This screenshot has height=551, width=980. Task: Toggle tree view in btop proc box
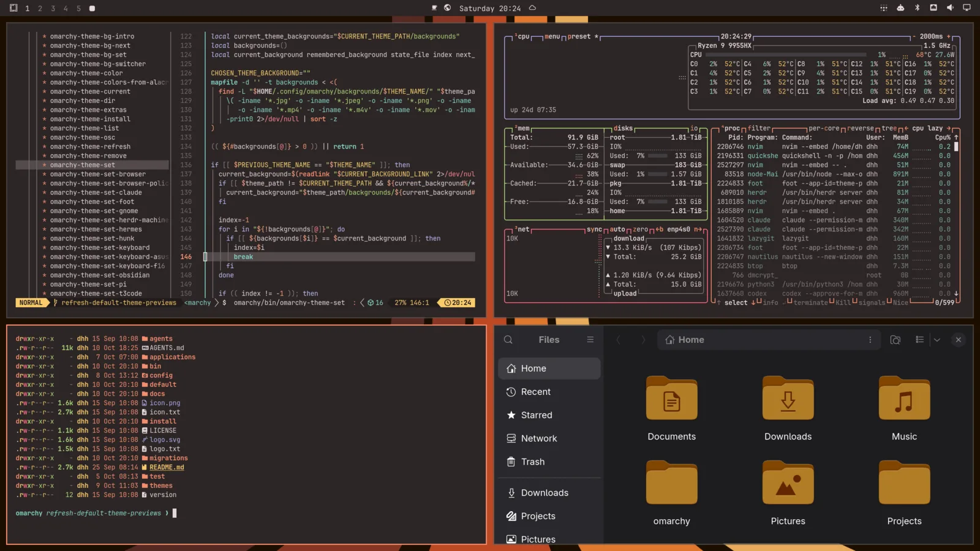[889, 129]
